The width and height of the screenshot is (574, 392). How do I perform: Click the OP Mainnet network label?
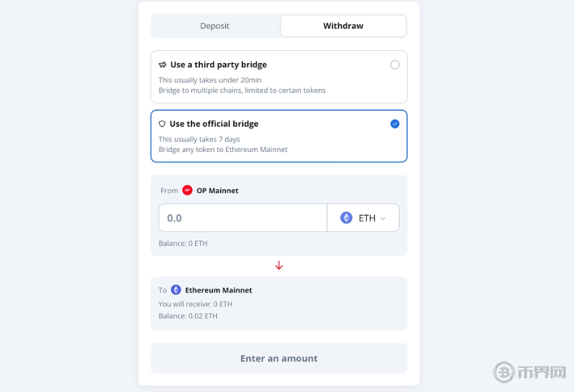click(x=217, y=191)
